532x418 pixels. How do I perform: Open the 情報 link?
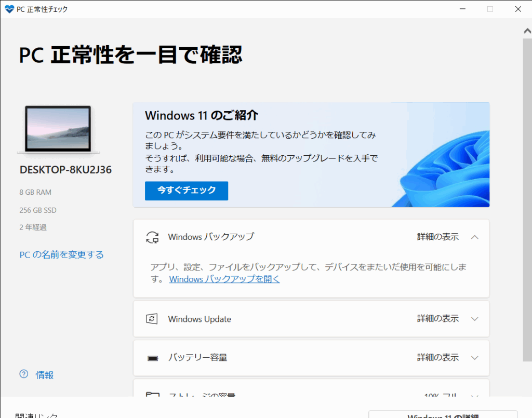[45, 375]
